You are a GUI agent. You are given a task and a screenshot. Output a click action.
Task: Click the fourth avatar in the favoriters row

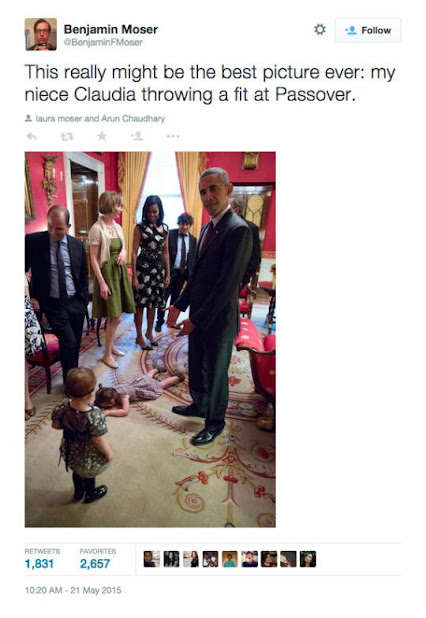(210, 559)
